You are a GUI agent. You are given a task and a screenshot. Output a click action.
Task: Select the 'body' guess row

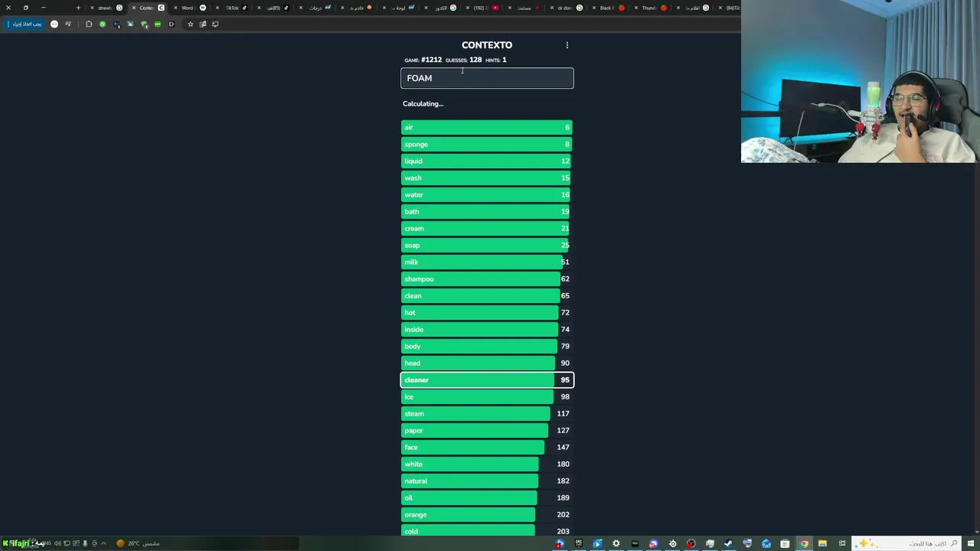tap(487, 346)
